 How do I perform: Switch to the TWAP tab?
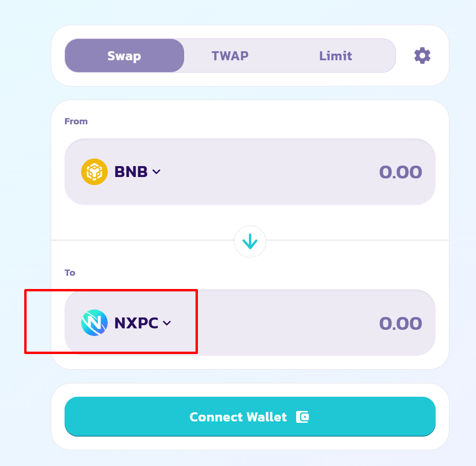[230, 56]
